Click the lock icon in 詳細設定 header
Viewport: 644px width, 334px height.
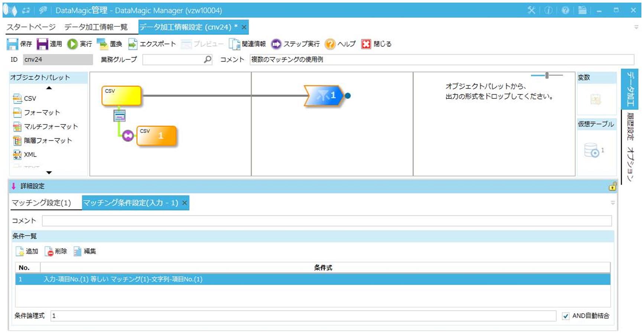pyautogui.click(x=612, y=187)
